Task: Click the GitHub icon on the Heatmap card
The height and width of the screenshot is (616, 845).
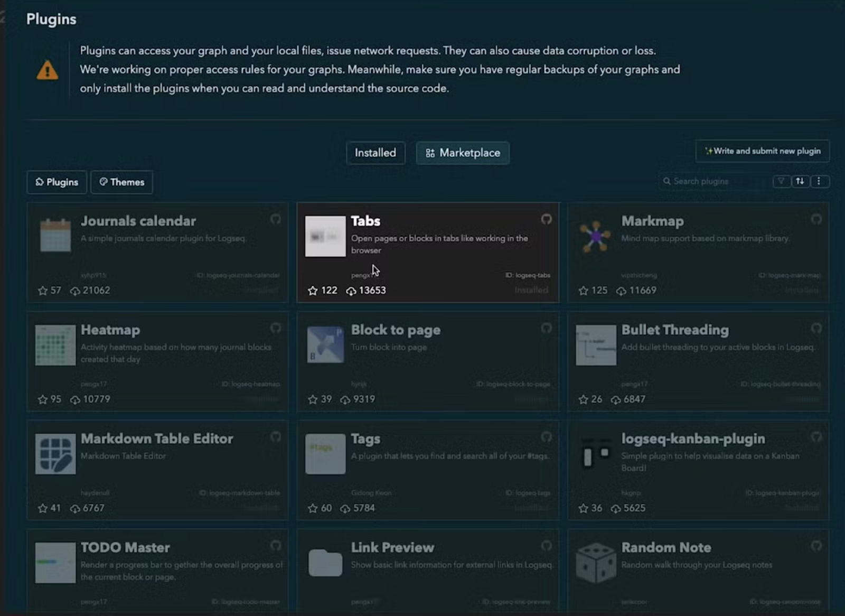Action: (276, 329)
